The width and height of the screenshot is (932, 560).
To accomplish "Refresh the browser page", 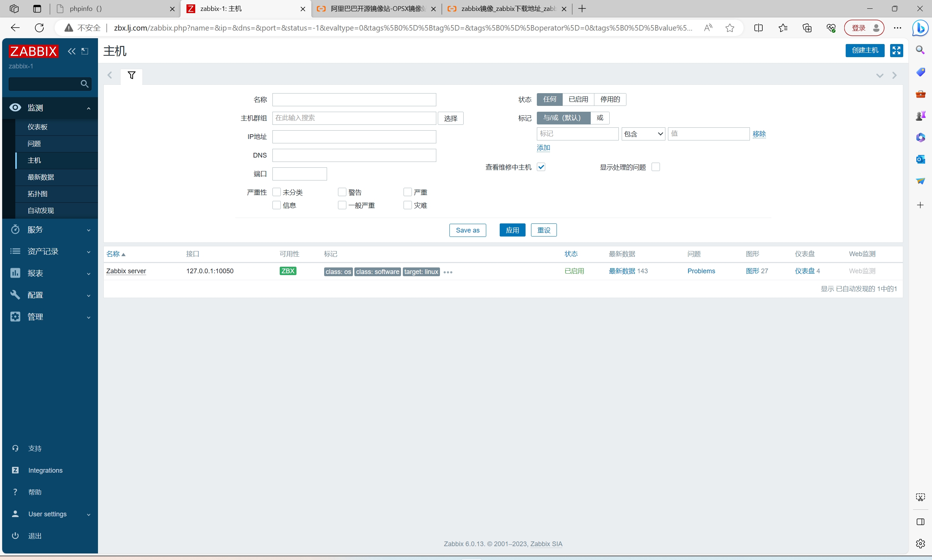I will 39,28.
